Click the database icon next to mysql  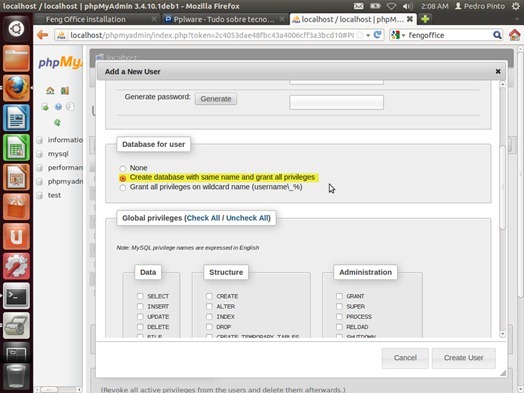point(39,154)
